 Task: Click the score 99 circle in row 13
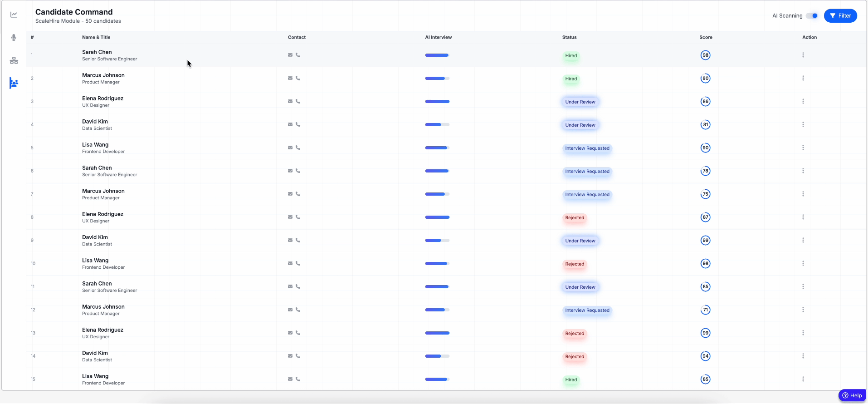click(705, 333)
